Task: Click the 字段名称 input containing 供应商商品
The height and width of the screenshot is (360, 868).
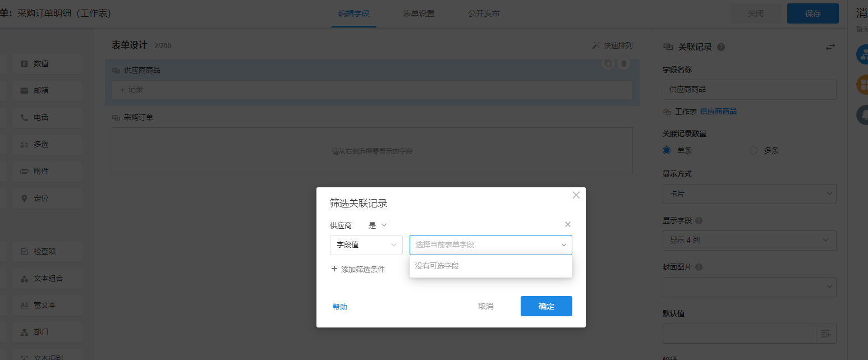Action: coord(749,90)
